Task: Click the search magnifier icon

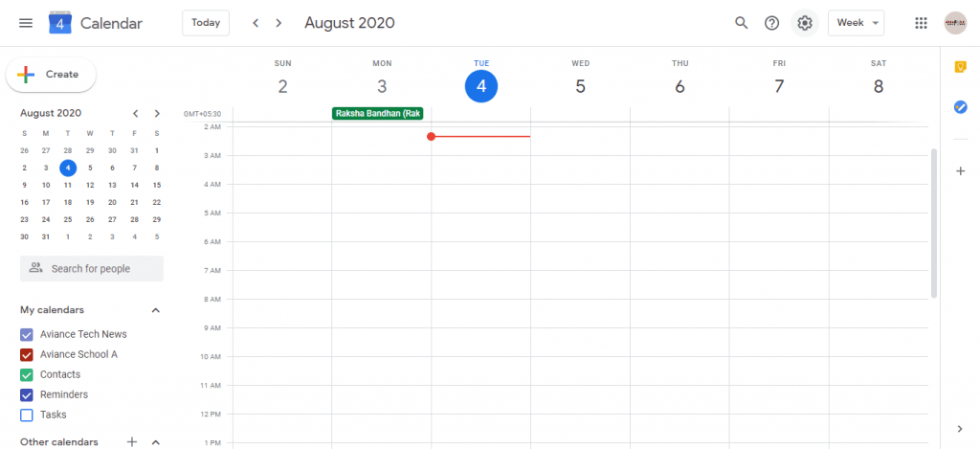Action: coord(742,23)
